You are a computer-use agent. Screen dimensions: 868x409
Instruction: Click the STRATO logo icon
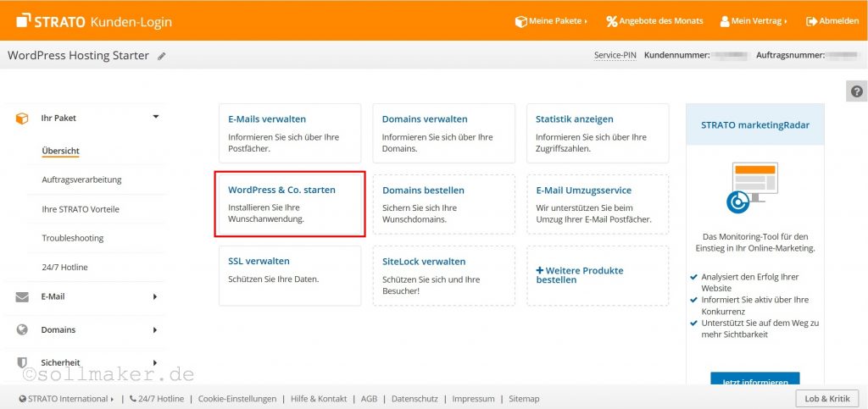24,21
